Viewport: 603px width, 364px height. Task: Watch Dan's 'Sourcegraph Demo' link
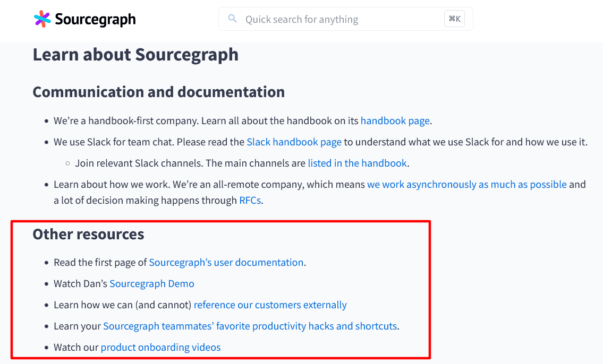[151, 284]
